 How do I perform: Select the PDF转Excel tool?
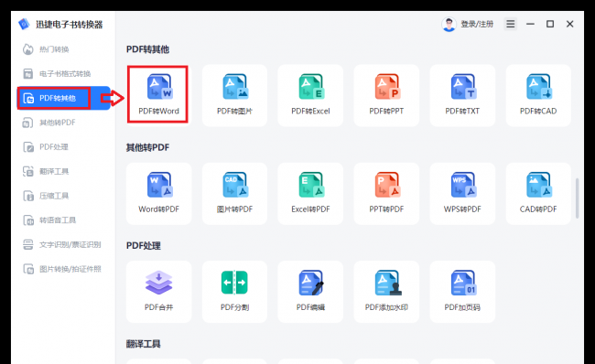click(x=310, y=95)
